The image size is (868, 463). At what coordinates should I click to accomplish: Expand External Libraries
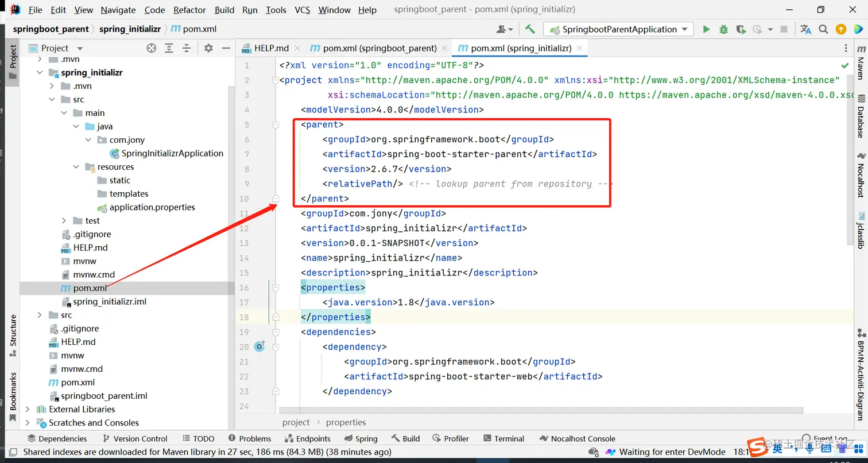click(x=27, y=410)
